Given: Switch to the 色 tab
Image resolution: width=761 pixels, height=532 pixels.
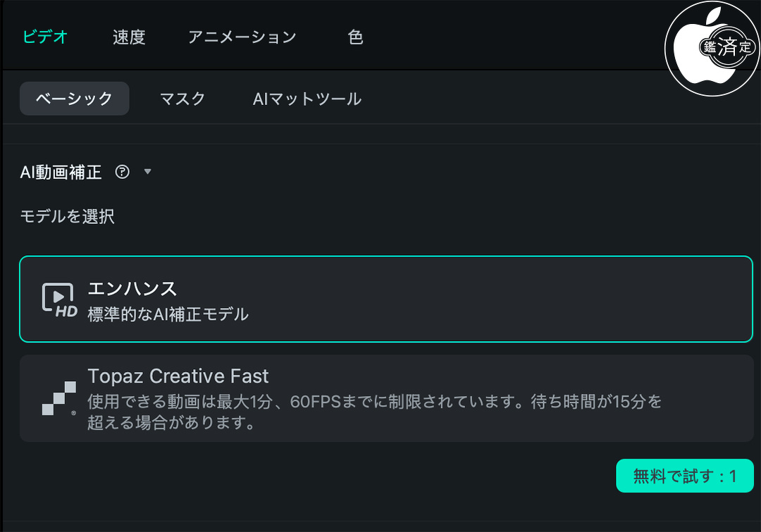Looking at the screenshot, I should pos(356,37).
